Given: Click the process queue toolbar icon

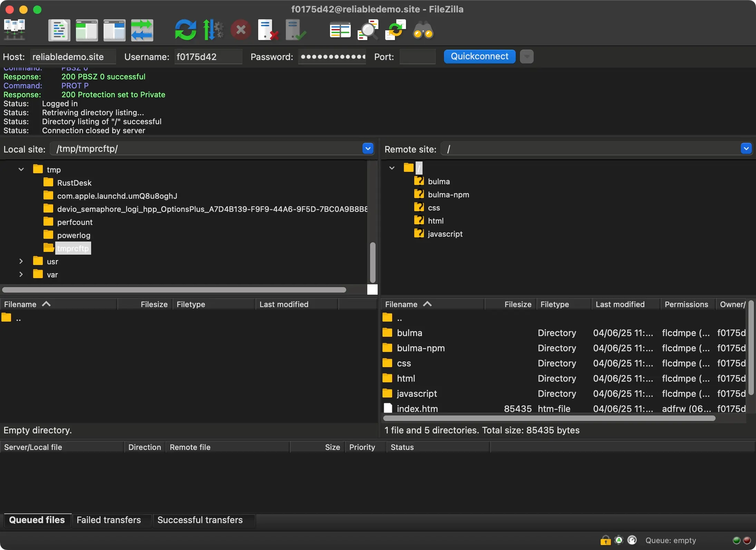Looking at the screenshot, I should pyautogui.click(x=213, y=30).
